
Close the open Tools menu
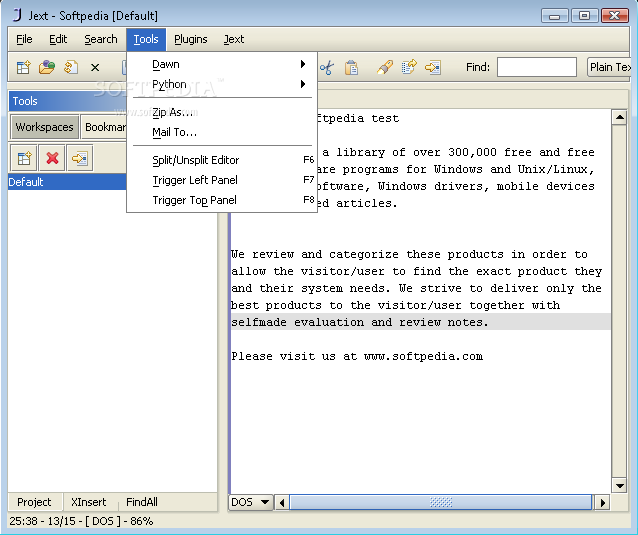[146, 39]
